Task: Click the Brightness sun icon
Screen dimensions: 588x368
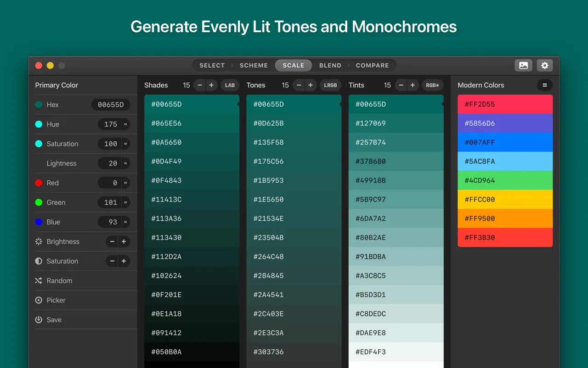Action: pyautogui.click(x=39, y=241)
